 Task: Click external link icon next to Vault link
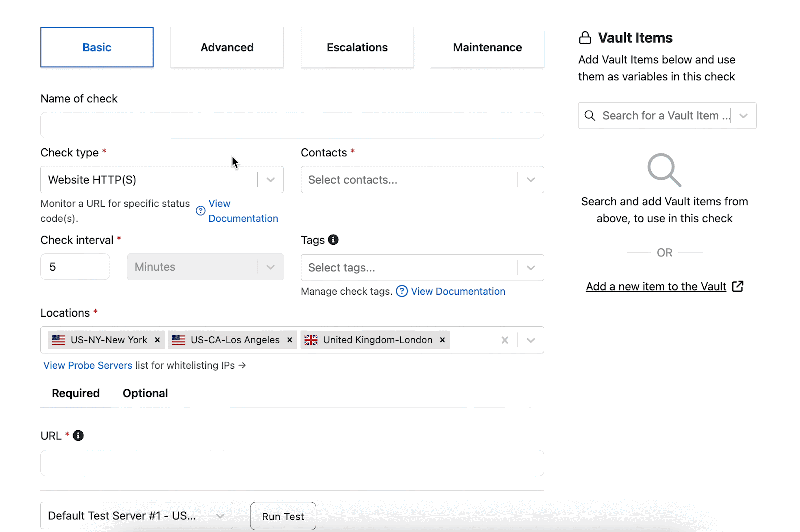coord(738,286)
